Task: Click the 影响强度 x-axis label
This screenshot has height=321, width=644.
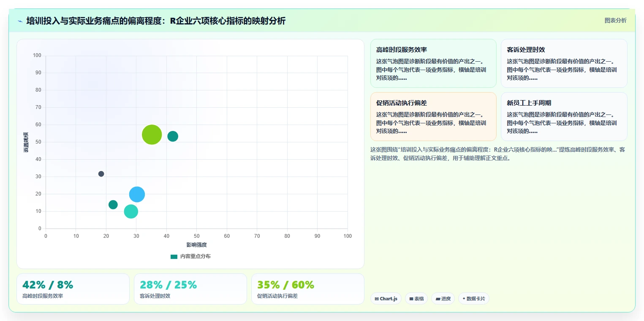Action: 197,245
